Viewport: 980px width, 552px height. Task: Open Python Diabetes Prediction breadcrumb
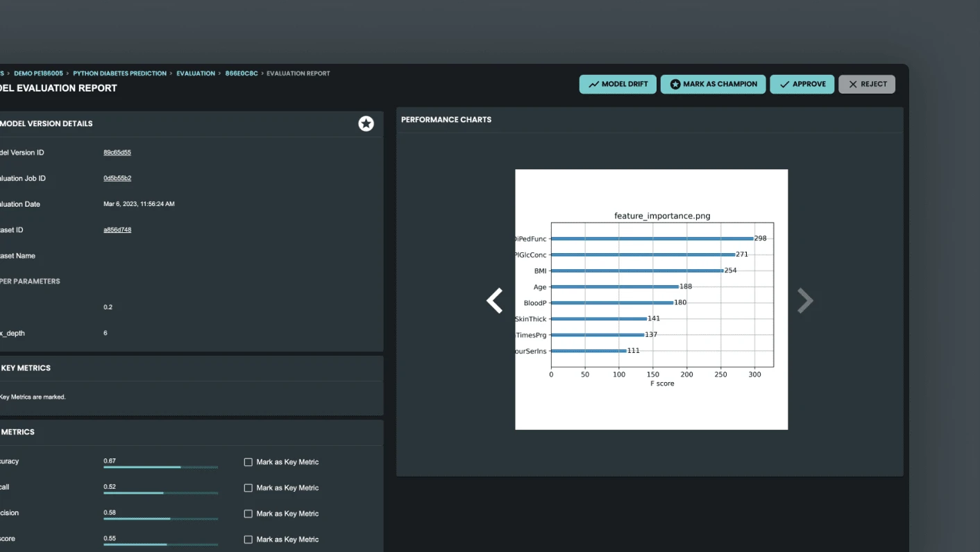click(x=119, y=74)
